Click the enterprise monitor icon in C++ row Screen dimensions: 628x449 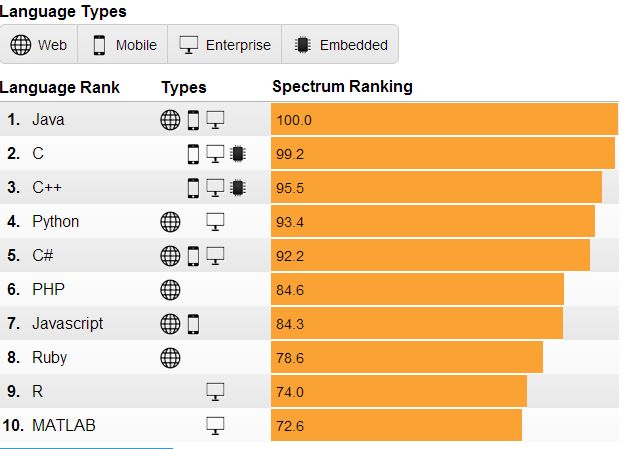point(215,188)
